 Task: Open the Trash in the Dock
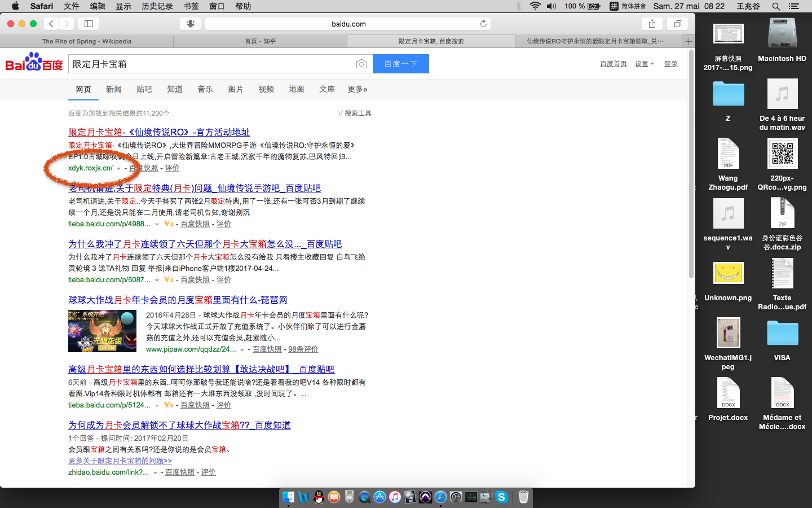click(523, 497)
